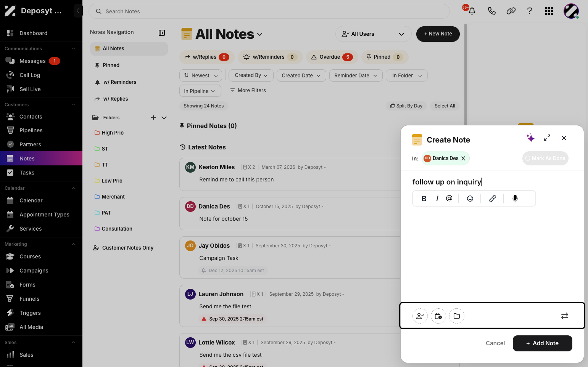Image resolution: width=588 pixels, height=367 pixels.
Task: Add a new folder with the plus icon
Action: point(153,118)
